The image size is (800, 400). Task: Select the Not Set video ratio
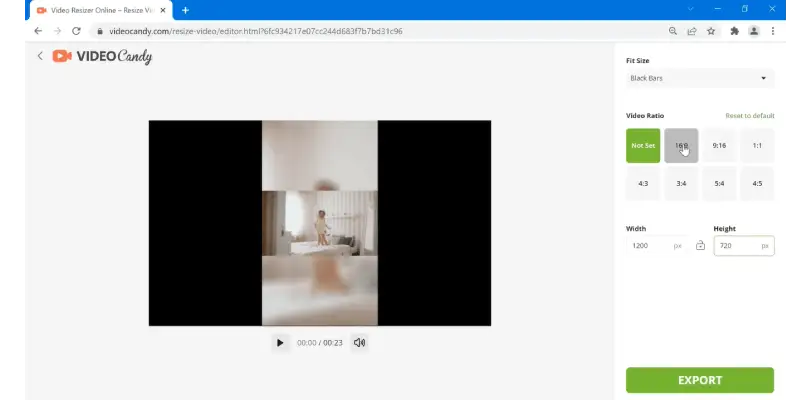(643, 146)
